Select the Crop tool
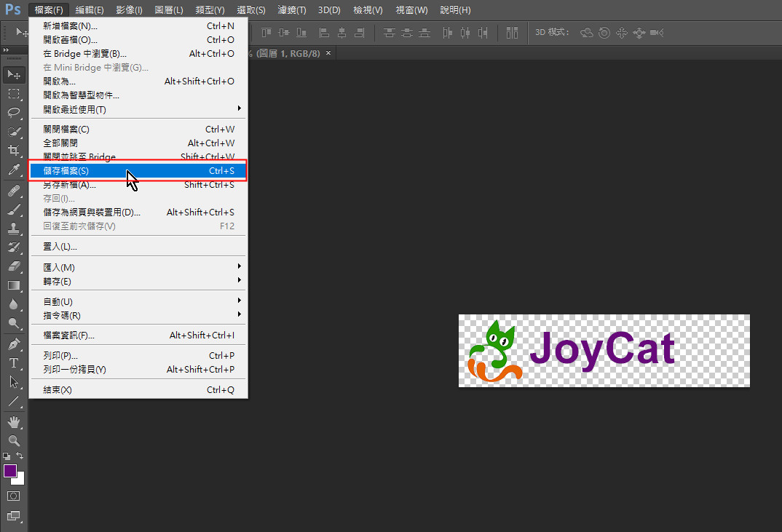 14,150
